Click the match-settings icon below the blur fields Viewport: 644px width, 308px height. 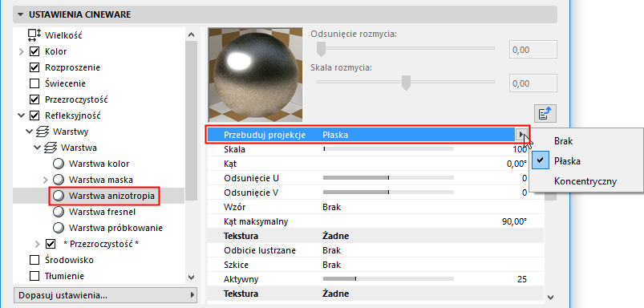[545, 114]
